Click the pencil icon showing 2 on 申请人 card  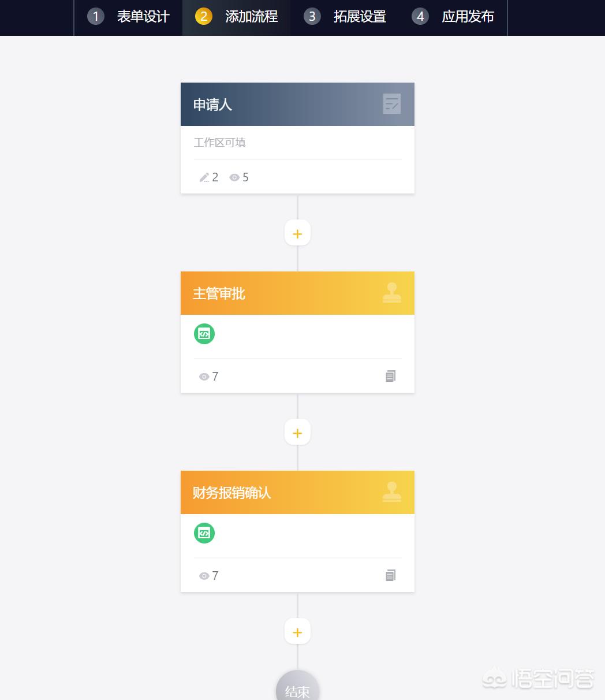click(204, 177)
